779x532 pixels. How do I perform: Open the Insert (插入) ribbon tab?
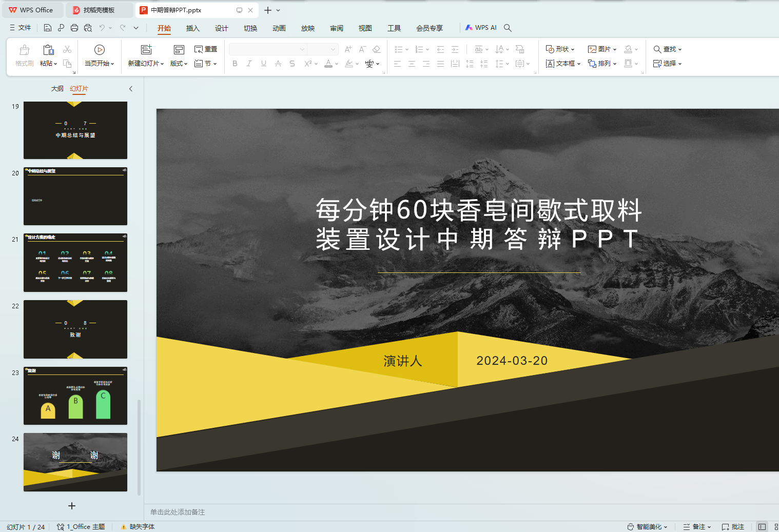tap(192, 28)
